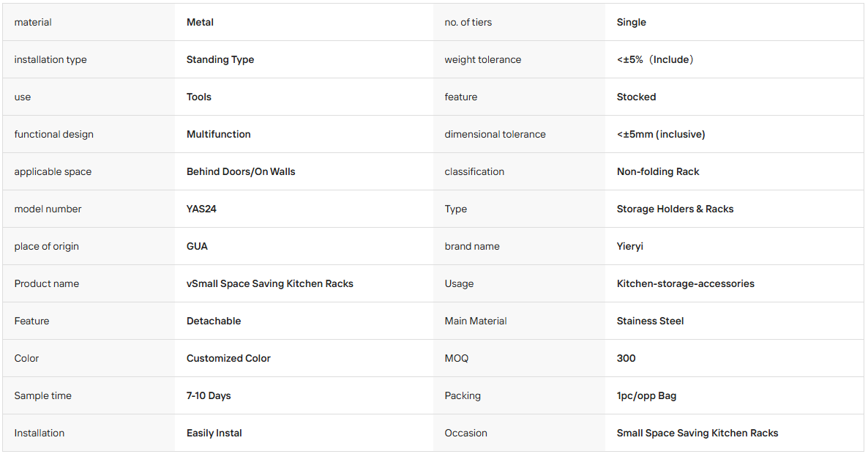Select 'vSmall Space Saving Kitchen Racks' product name

269,283
